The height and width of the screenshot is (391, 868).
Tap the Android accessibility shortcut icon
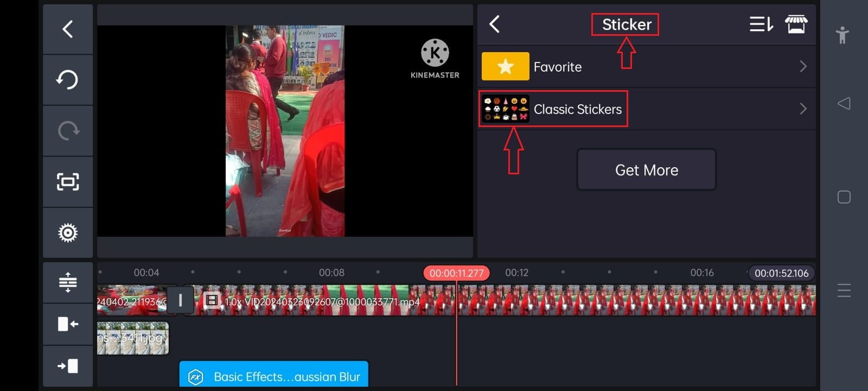[x=843, y=35]
